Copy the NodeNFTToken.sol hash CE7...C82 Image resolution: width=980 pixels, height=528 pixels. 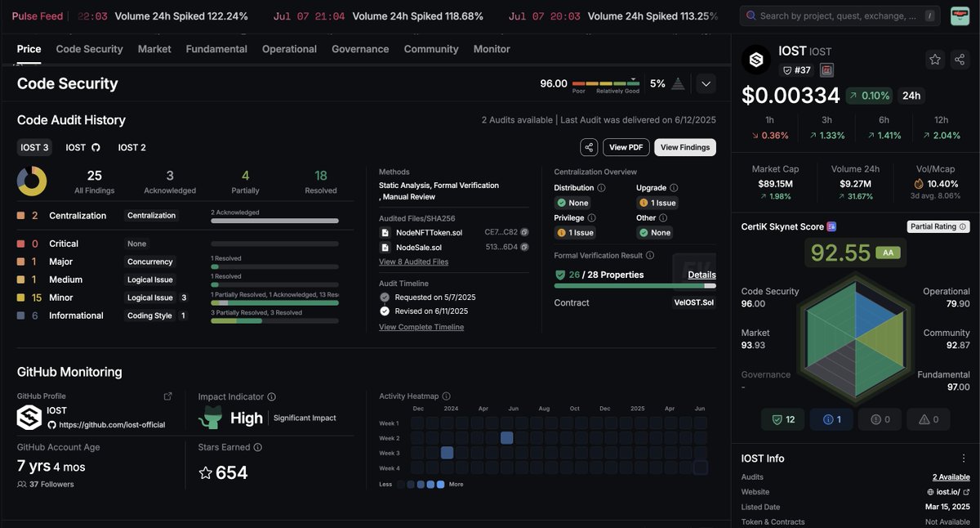tap(524, 232)
